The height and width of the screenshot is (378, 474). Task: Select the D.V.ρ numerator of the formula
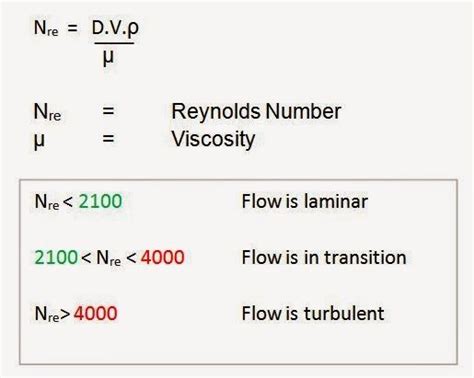(x=115, y=28)
